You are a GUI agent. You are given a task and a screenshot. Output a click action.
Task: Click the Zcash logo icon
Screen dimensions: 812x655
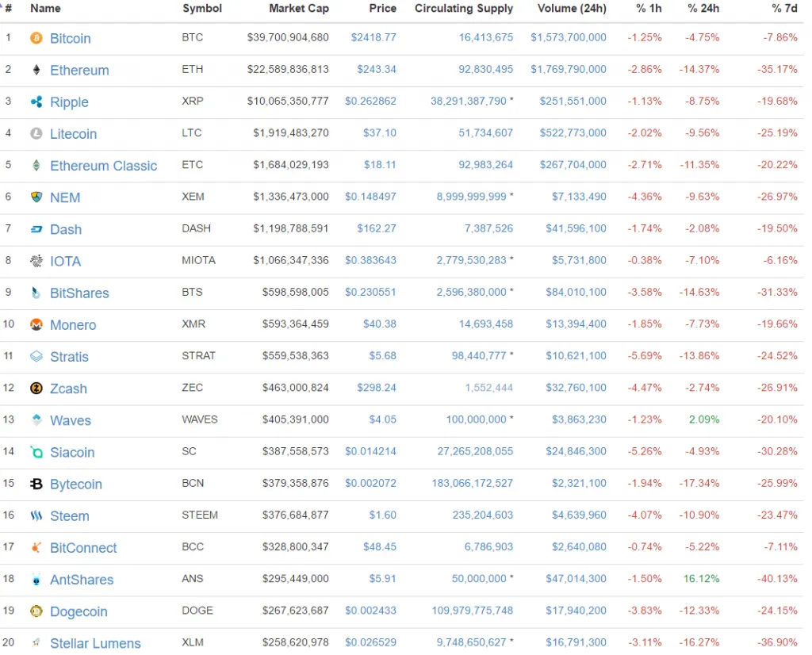click(x=36, y=388)
